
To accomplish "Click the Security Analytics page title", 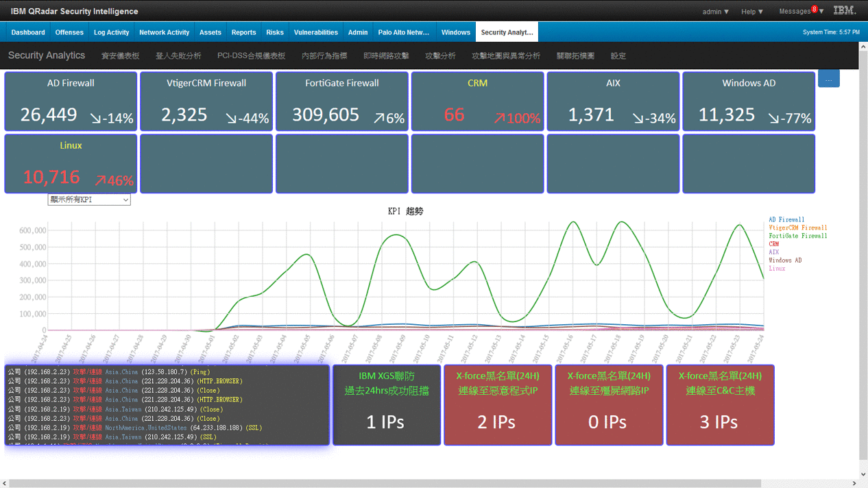I will click(x=47, y=56).
